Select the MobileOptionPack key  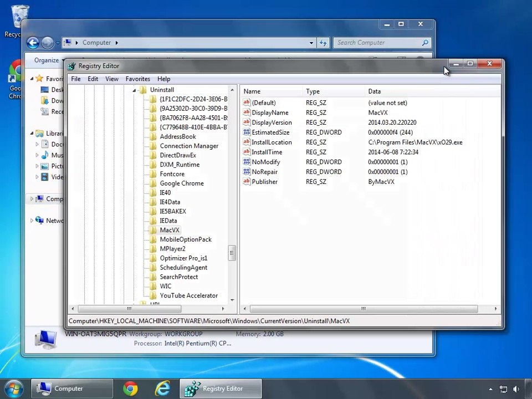click(x=186, y=239)
